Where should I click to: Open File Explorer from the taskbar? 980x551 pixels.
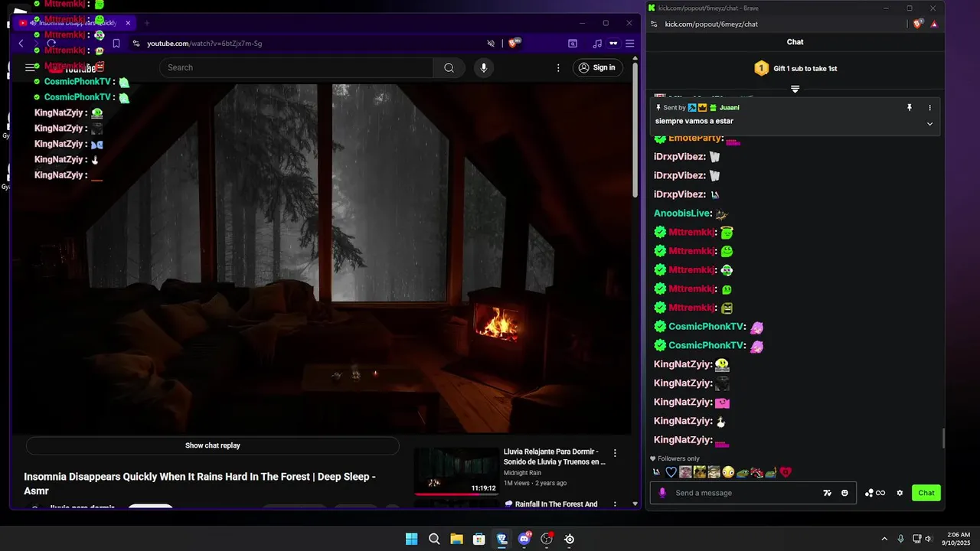point(456,539)
